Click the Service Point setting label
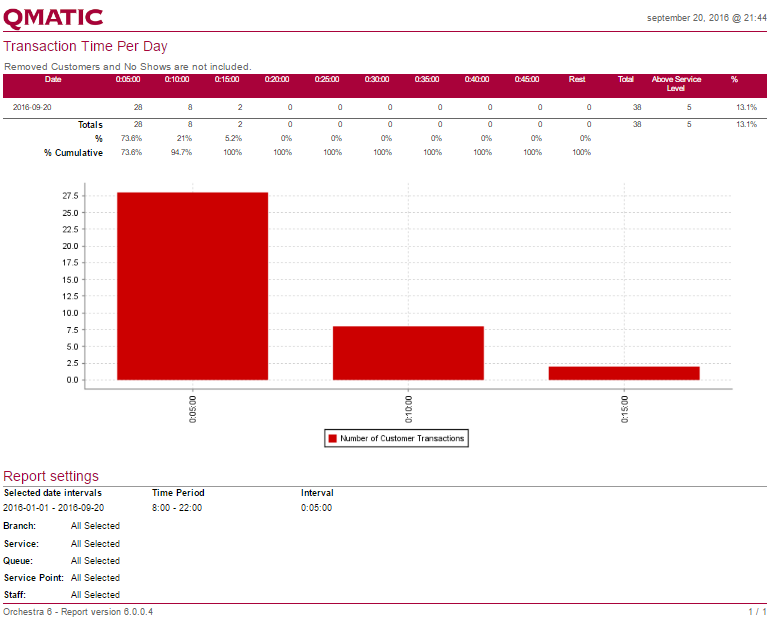The image size is (772, 634). click(33, 578)
